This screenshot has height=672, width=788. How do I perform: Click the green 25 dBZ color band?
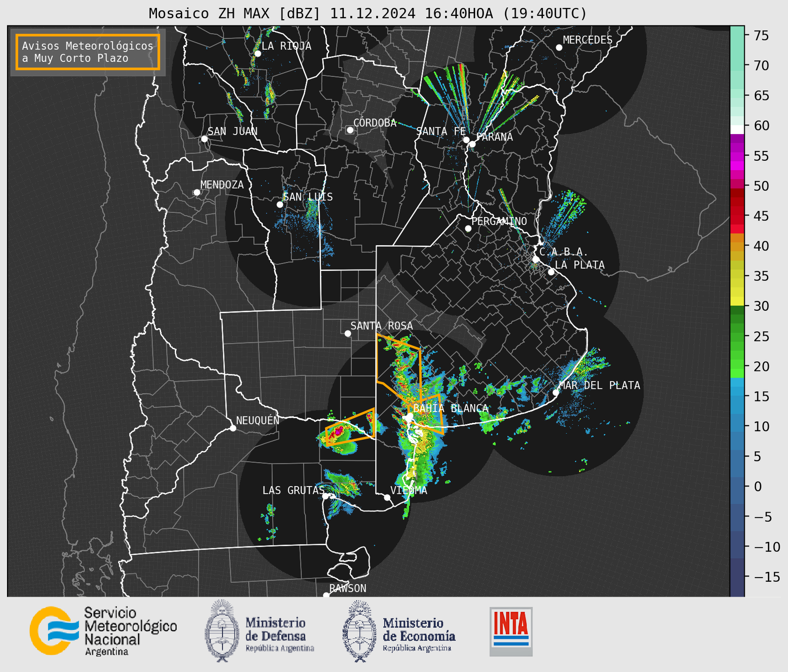point(737,336)
